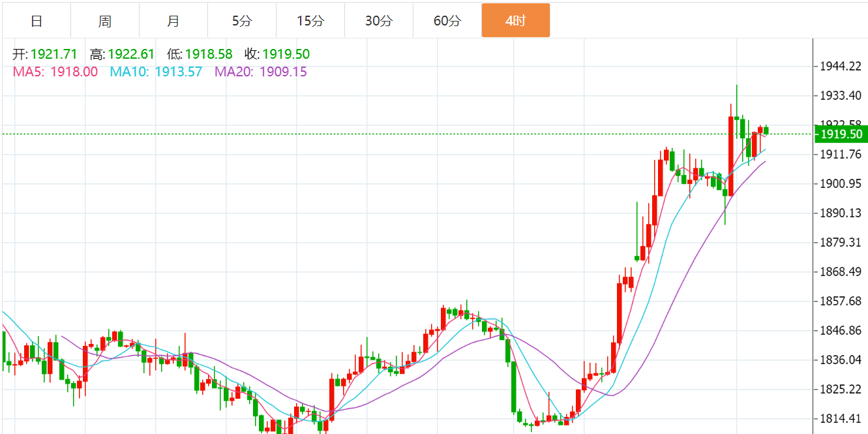
Task: Click the tall red candle reaching 1926
Action: (730, 156)
